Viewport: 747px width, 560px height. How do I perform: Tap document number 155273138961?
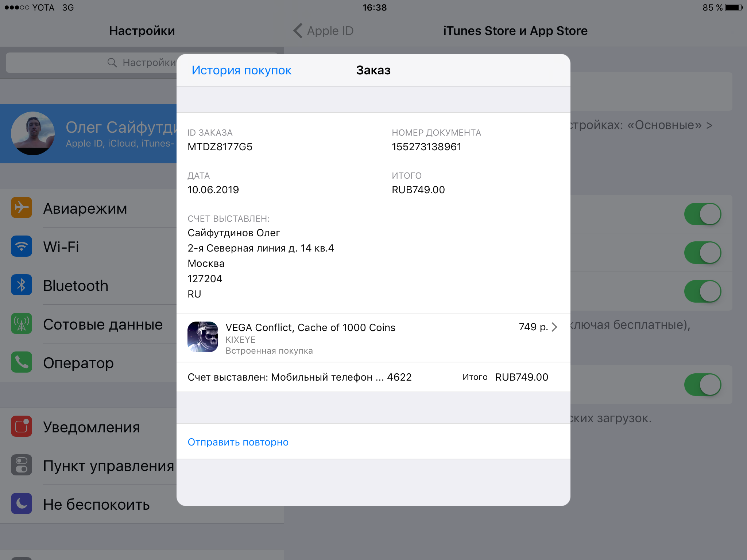pos(427,147)
